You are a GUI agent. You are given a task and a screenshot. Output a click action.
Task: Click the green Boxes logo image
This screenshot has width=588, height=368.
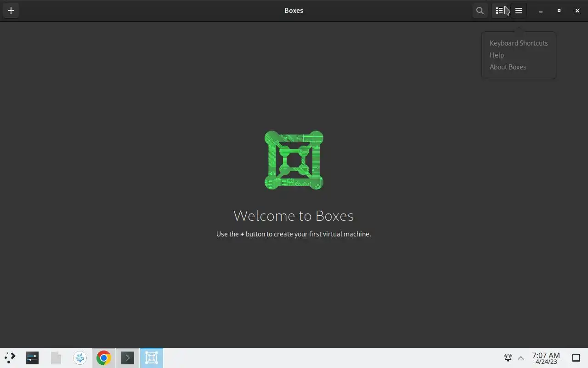(294, 160)
